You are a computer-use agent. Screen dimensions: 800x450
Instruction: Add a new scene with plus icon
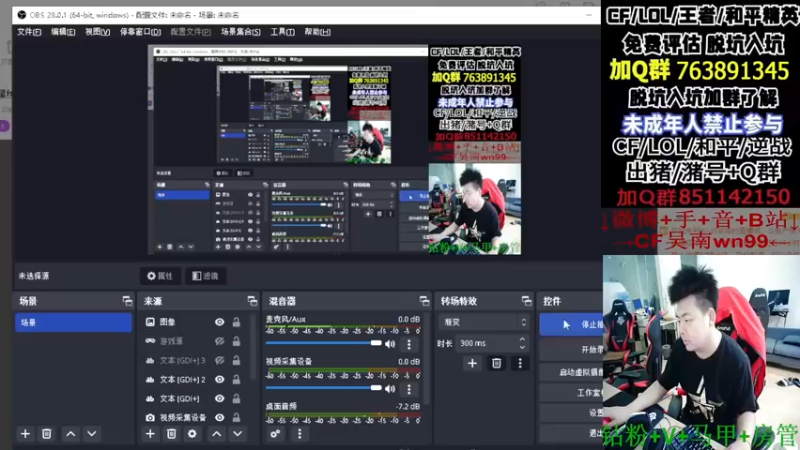tap(25, 434)
